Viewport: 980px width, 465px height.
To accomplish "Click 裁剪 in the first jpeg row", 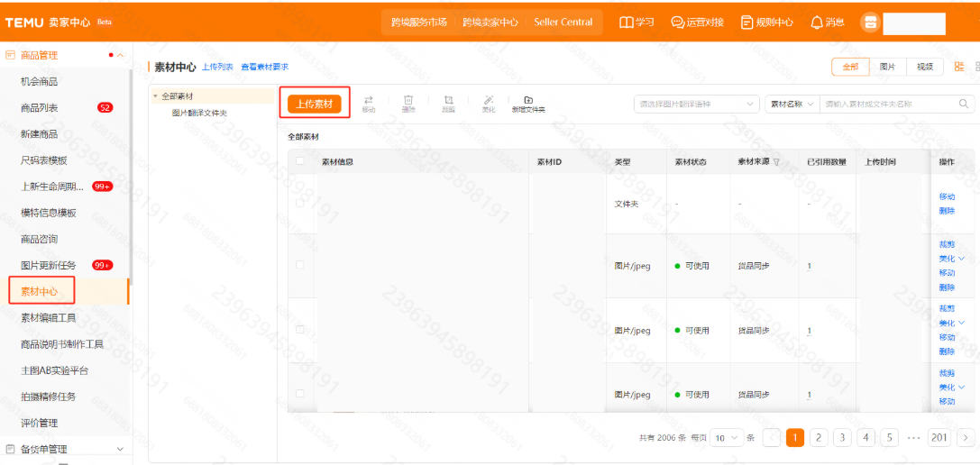I will tap(947, 243).
